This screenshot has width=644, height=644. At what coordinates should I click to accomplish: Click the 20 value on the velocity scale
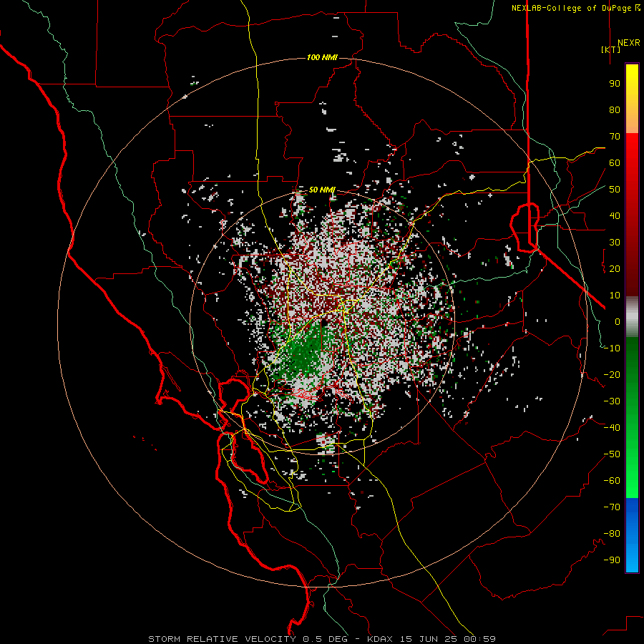pyautogui.click(x=615, y=269)
